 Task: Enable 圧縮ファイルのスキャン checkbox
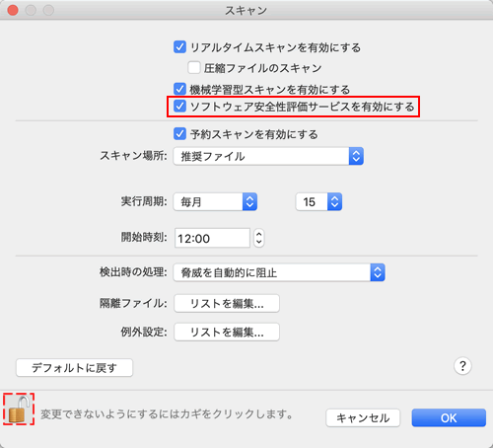[x=194, y=68]
